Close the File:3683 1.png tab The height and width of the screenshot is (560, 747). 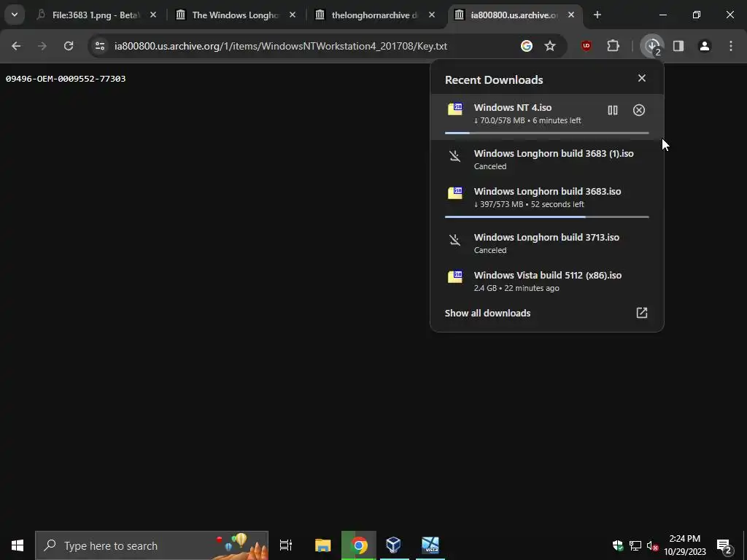click(x=153, y=15)
